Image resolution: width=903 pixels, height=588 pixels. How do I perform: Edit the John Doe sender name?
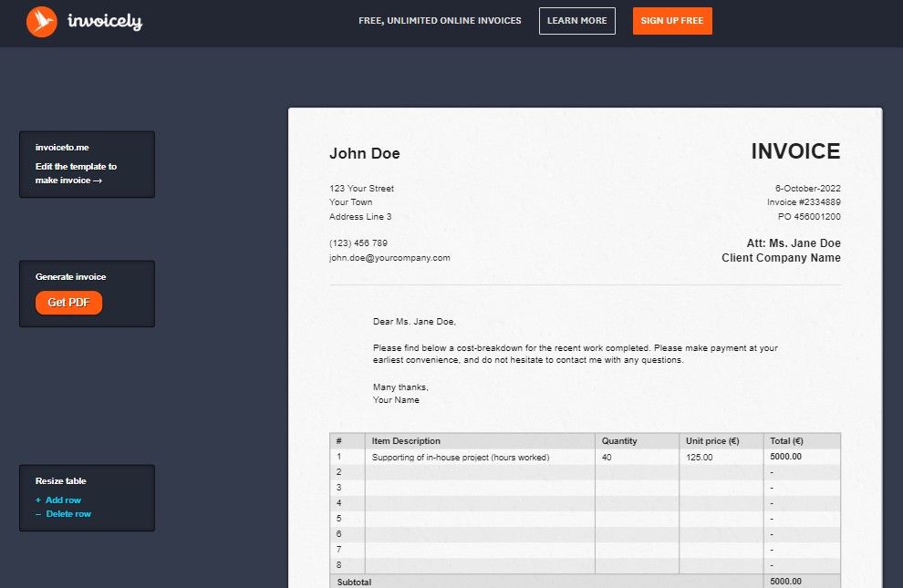(x=365, y=153)
